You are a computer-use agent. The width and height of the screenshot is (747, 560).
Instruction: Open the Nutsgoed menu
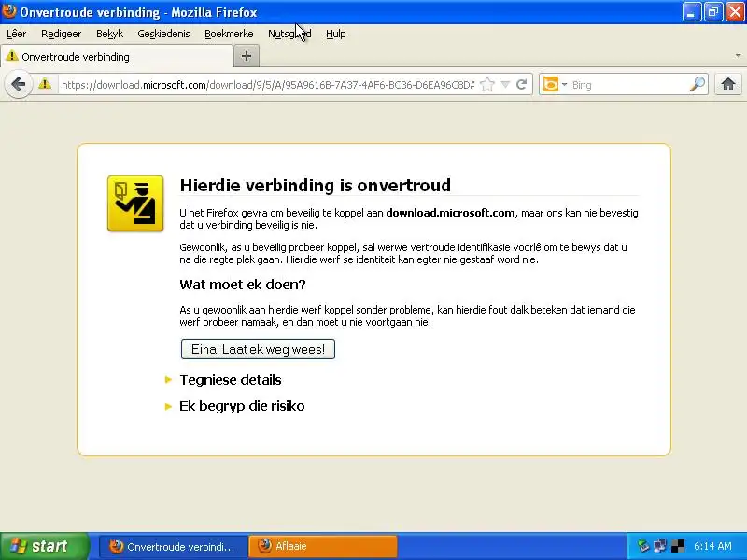289,34
